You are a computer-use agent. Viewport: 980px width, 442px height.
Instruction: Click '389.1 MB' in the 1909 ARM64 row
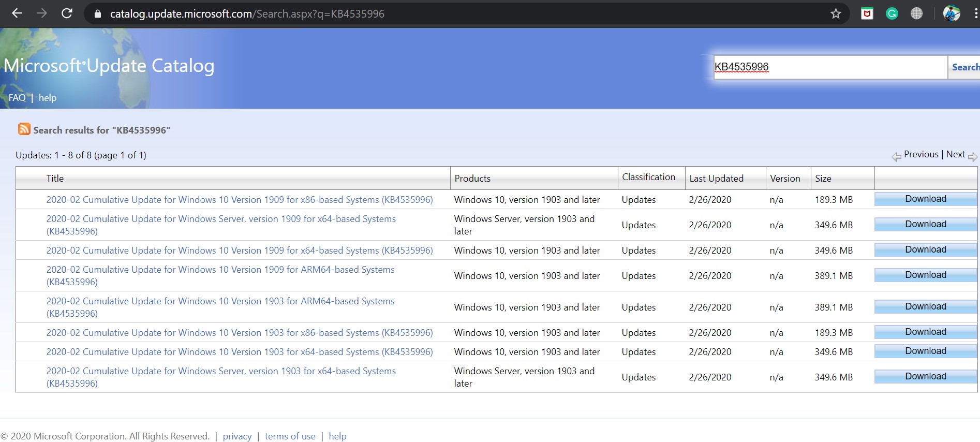coord(834,276)
